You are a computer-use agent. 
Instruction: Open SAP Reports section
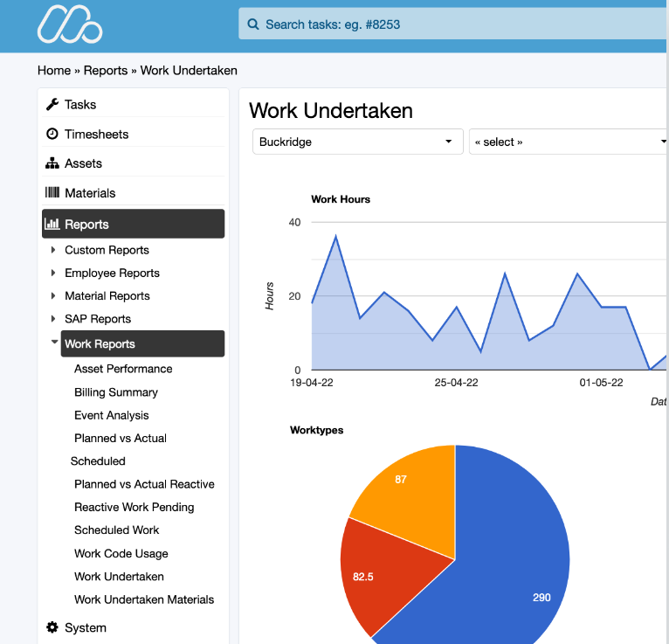pyautogui.click(x=98, y=319)
